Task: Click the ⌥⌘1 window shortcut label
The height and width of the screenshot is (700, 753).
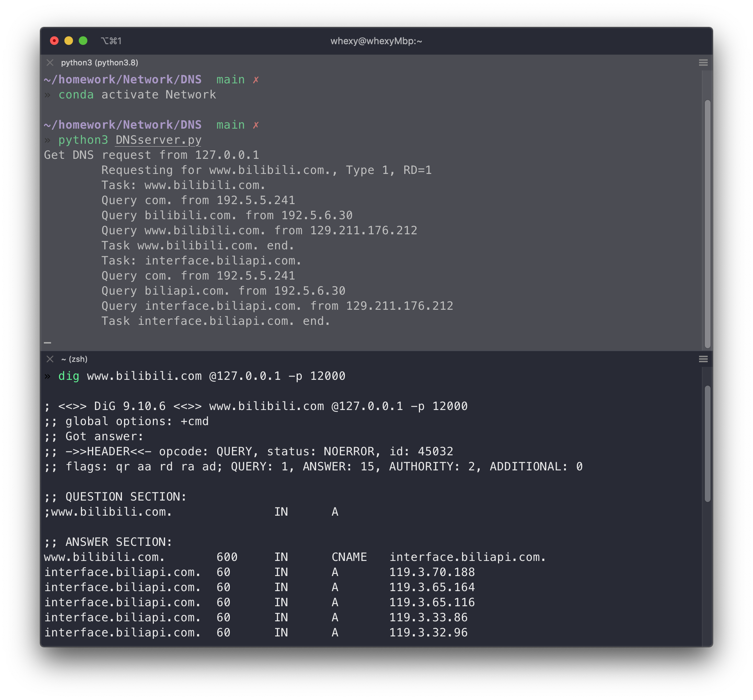Action: pyautogui.click(x=111, y=41)
